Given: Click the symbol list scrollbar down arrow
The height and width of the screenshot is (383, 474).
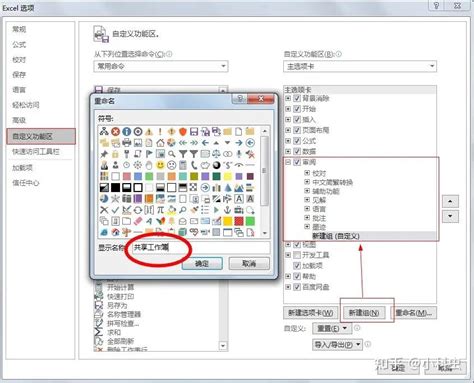Looking at the screenshot, I should tap(265, 233).
